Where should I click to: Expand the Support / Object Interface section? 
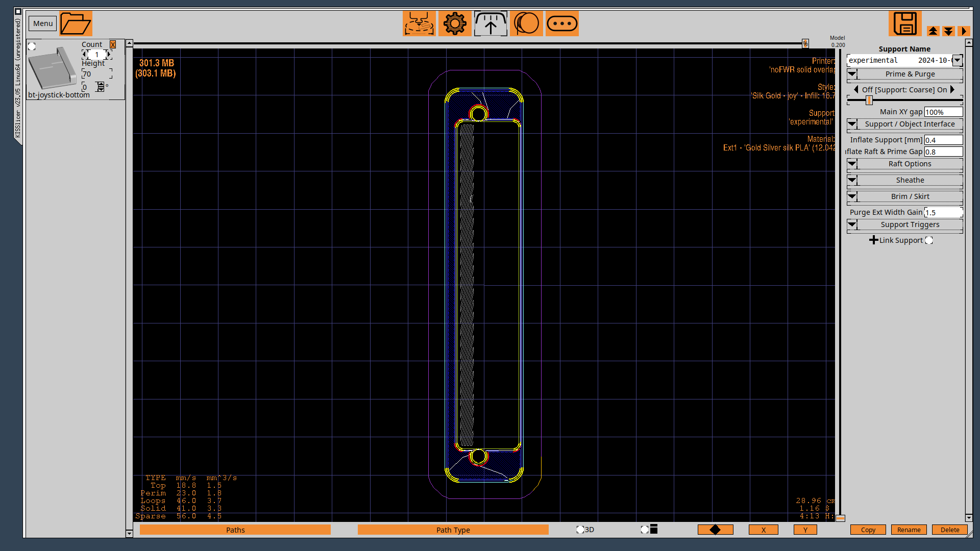904,124
